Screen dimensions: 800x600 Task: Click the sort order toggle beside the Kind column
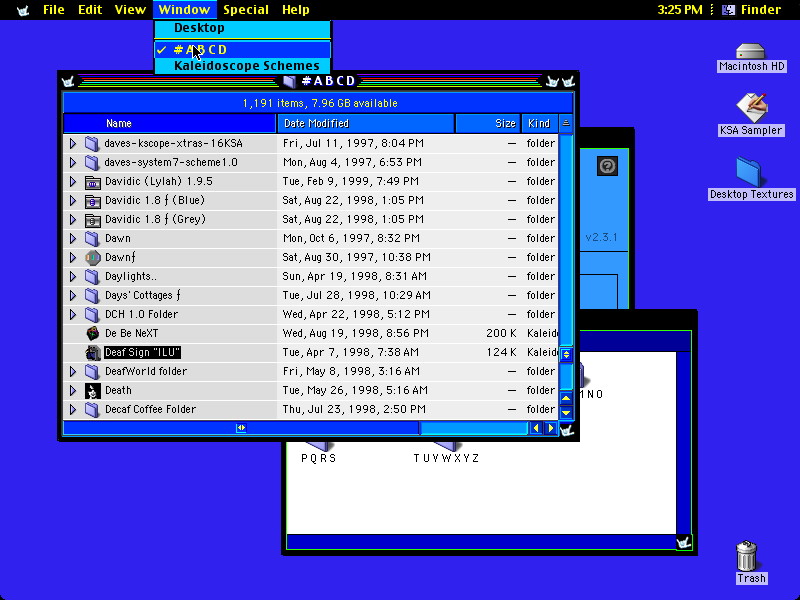coord(566,123)
